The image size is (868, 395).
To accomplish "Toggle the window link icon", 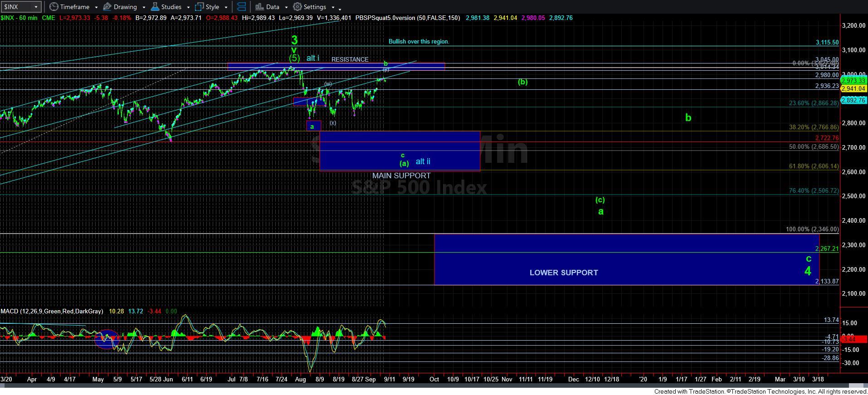I will coord(242,7).
